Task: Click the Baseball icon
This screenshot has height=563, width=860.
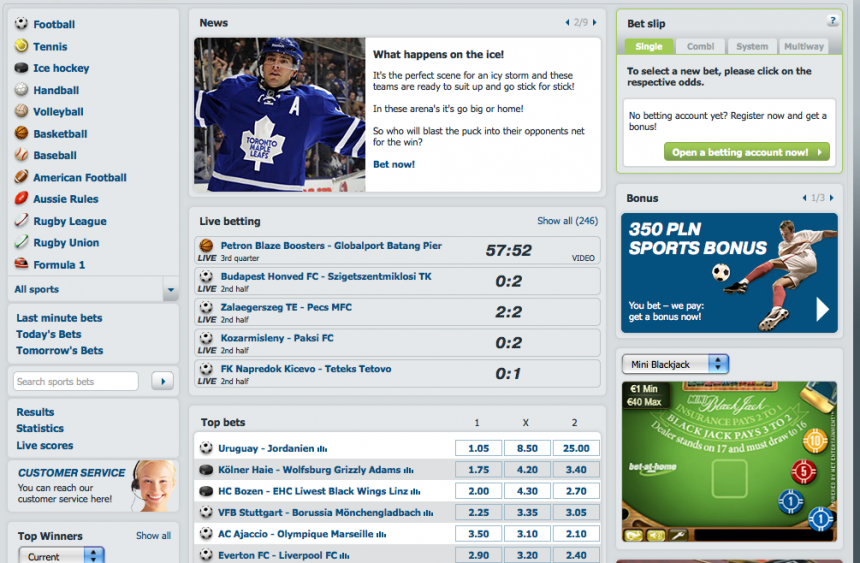Action: 21,155
